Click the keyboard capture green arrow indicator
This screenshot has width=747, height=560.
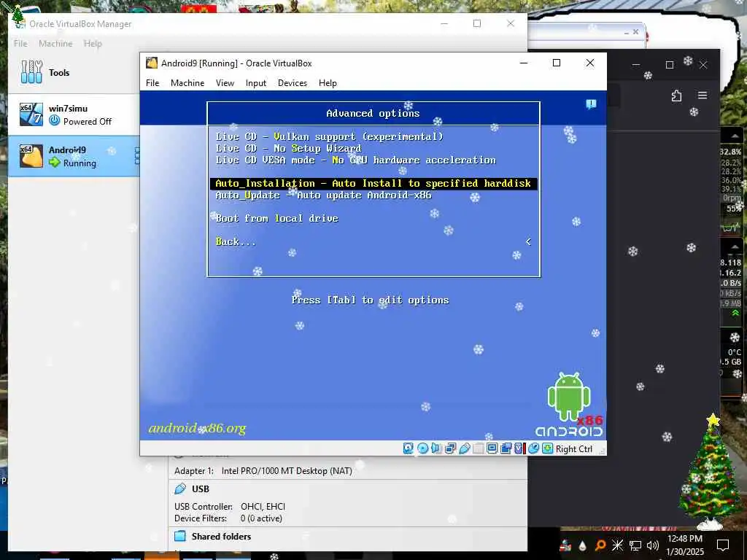[x=548, y=448]
